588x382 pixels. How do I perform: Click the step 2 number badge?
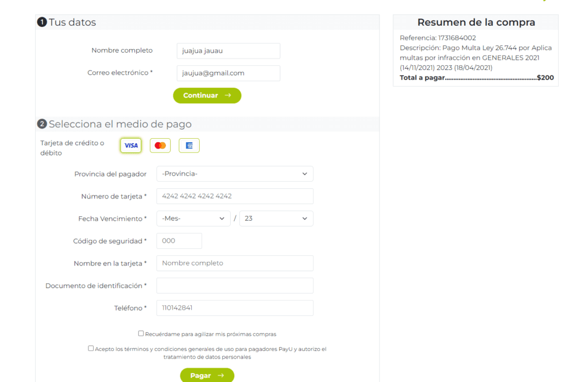tap(42, 124)
